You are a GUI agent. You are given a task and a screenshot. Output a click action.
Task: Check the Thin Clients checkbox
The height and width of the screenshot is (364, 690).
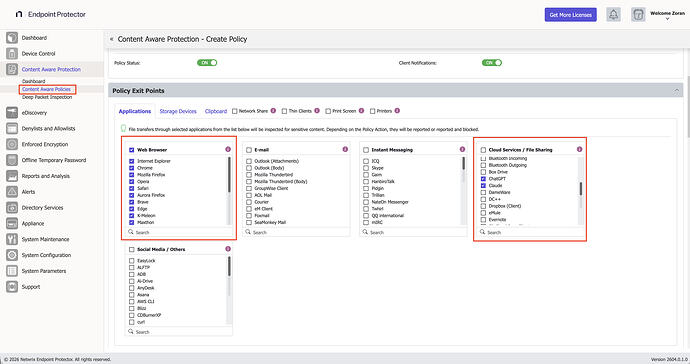tap(284, 111)
